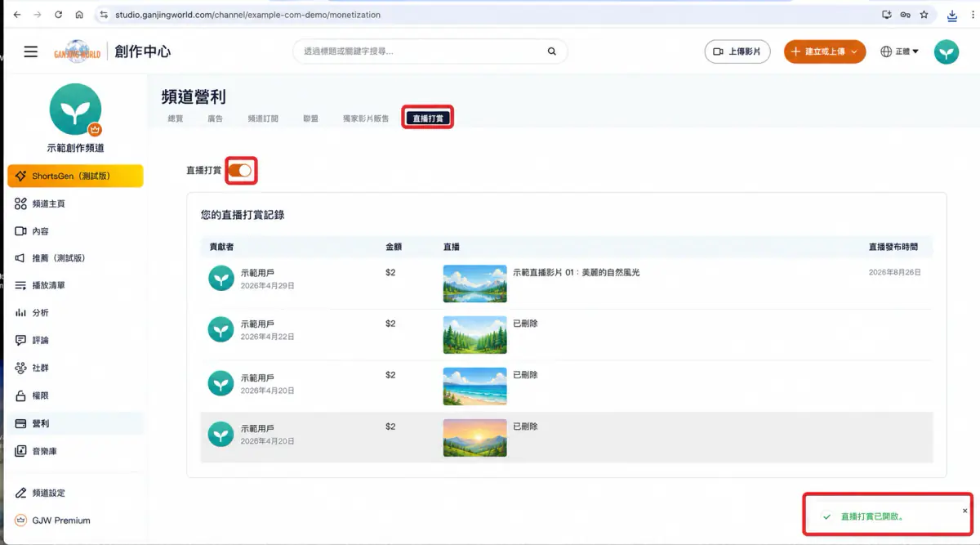Click the date 2026年8月26日
This screenshot has width=980, height=545.
click(x=895, y=272)
